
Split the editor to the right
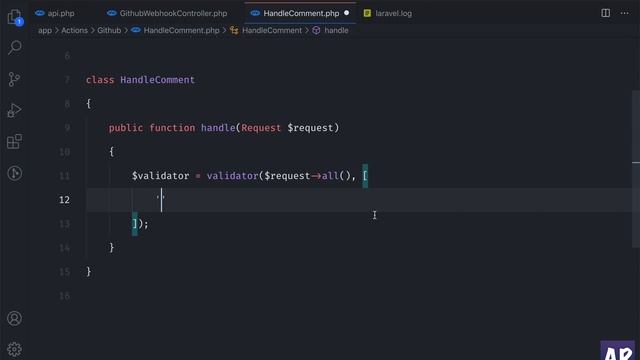(x=606, y=13)
